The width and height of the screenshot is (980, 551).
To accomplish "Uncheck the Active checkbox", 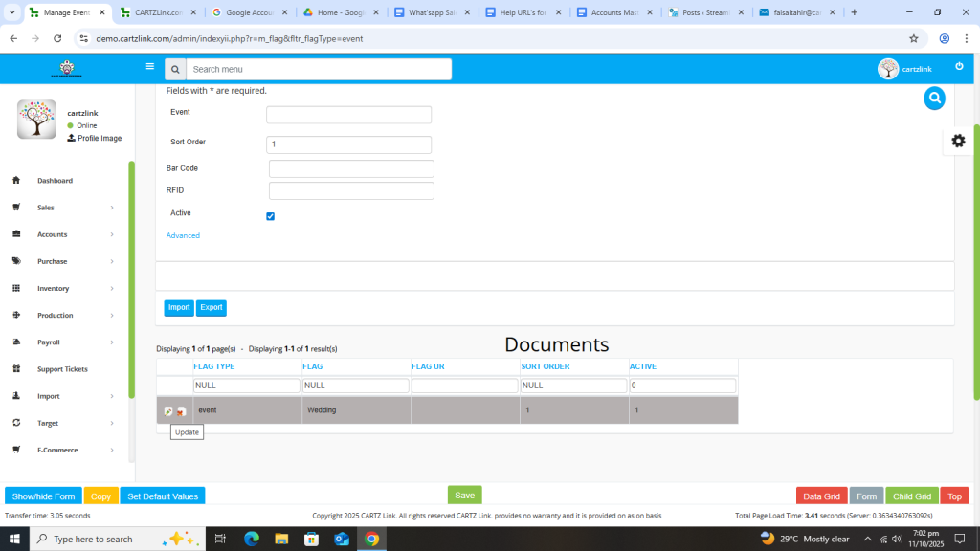I will coord(270,216).
